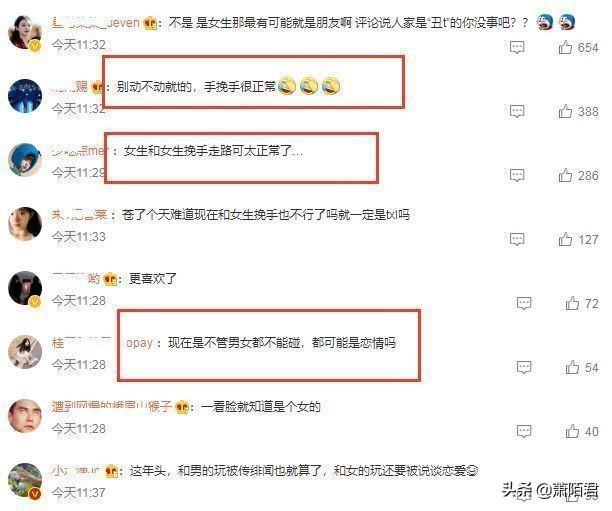612x511 pixels.
Task: Reply to the comment with 286 likes
Action: 517,176
